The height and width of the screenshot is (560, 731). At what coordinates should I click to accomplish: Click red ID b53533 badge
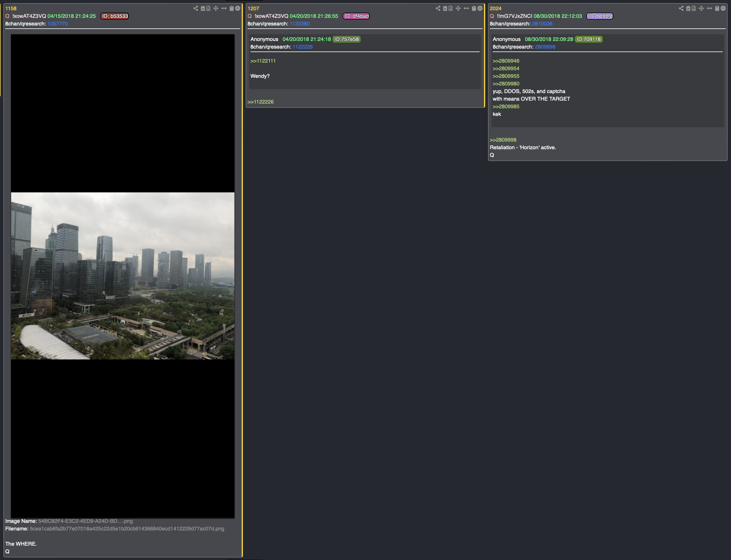pos(115,16)
